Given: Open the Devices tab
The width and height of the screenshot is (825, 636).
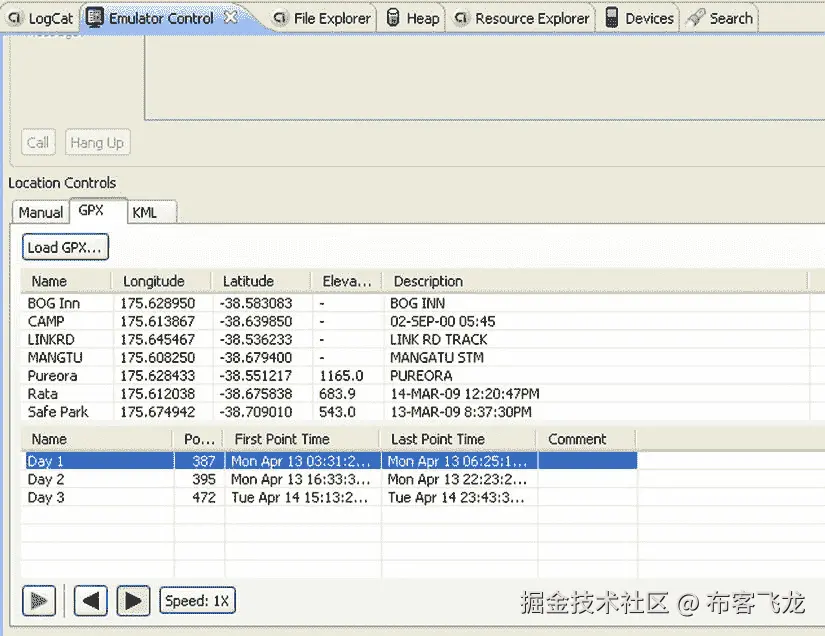Looking at the screenshot, I should pos(639,18).
